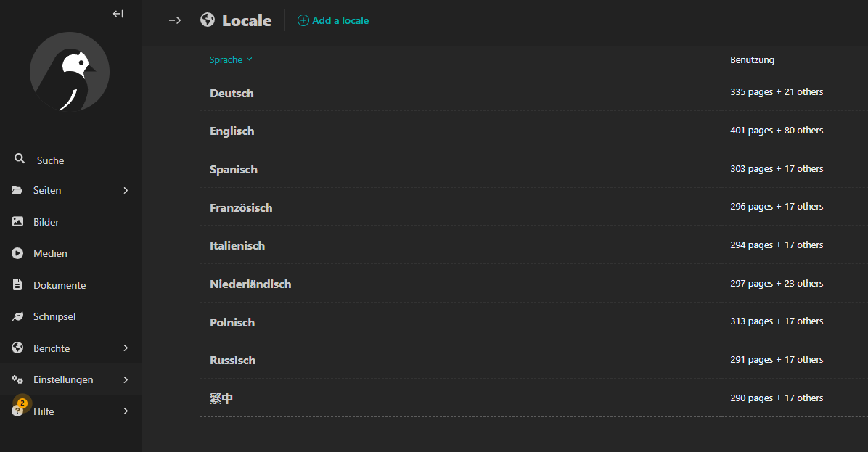Open the Medien play icon
The image size is (868, 452).
point(17,252)
